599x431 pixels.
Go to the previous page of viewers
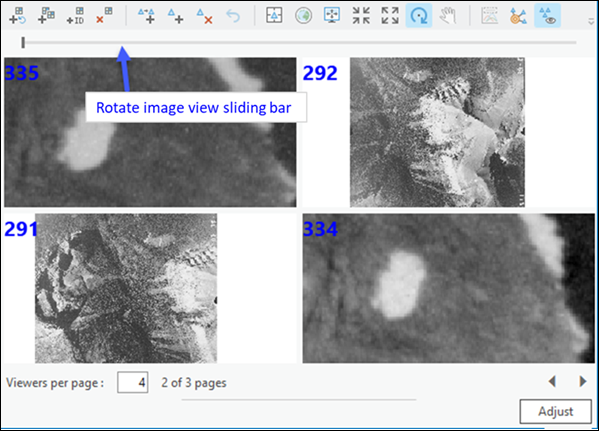pos(552,381)
